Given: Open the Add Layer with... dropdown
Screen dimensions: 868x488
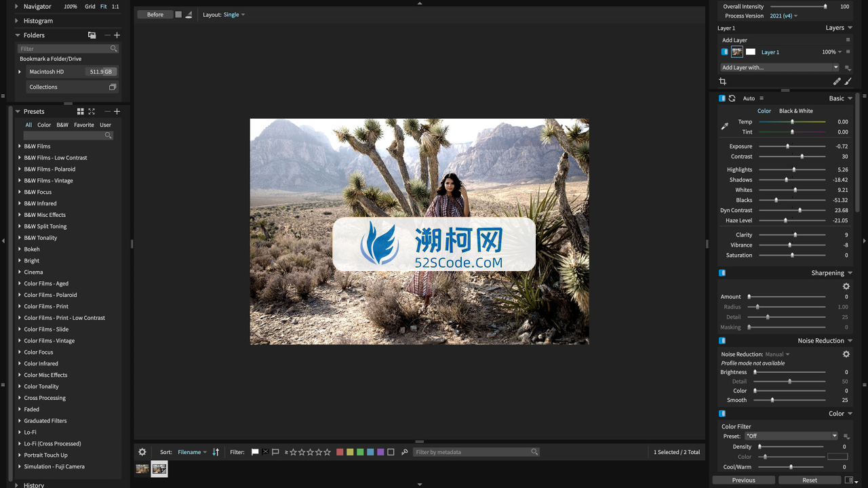Looking at the screenshot, I should pos(780,67).
